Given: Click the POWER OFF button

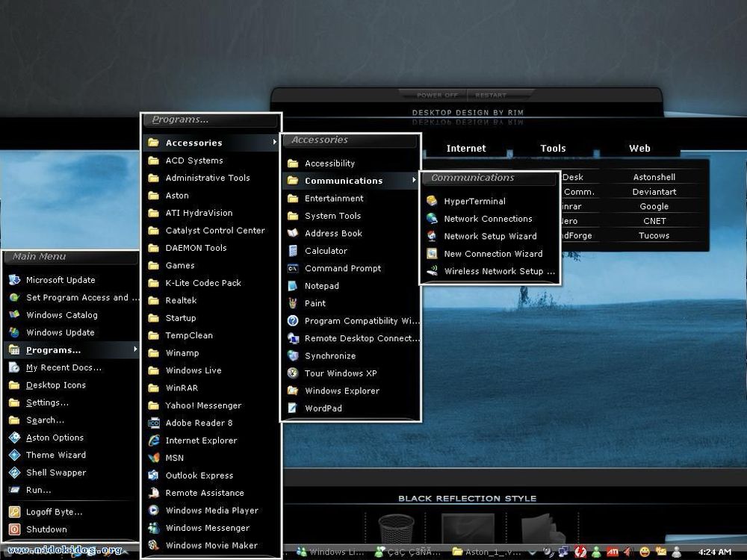Looking at the screenshot, I should [437, 96].
